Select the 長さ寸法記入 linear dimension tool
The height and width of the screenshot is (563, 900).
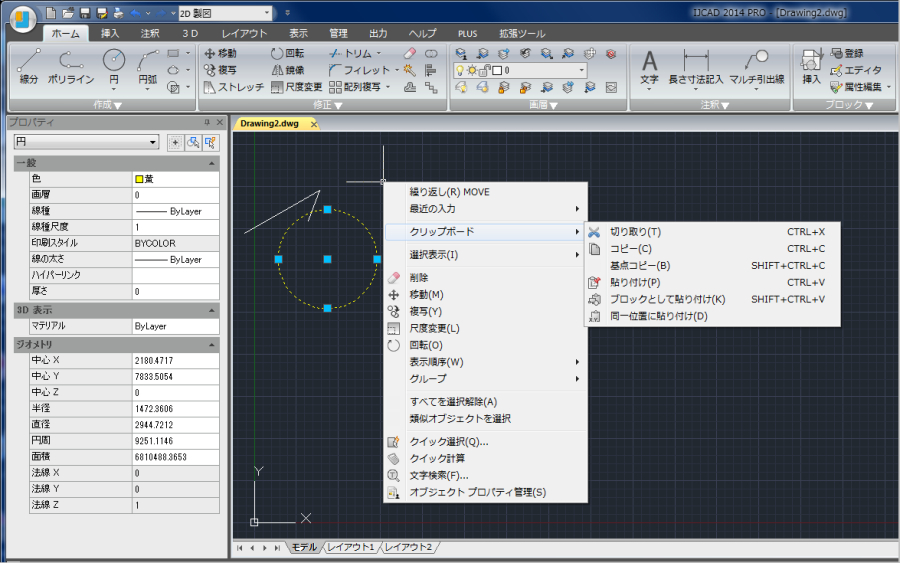point(696,68)
